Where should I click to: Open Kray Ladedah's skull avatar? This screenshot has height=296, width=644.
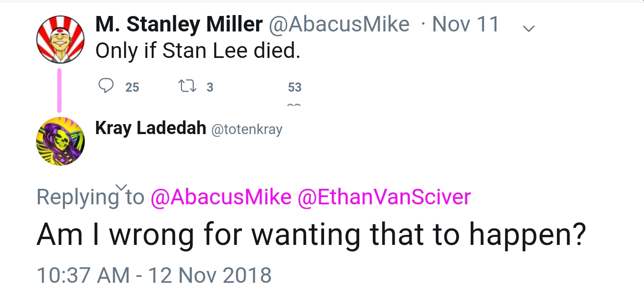coord(60,141)
